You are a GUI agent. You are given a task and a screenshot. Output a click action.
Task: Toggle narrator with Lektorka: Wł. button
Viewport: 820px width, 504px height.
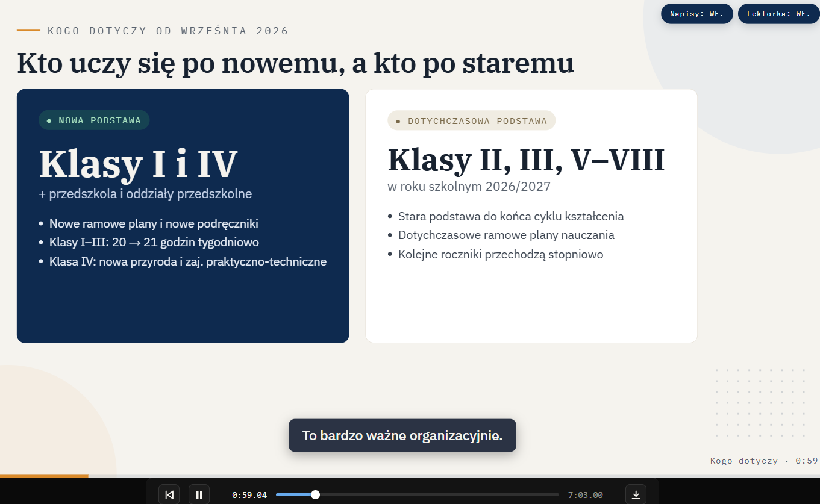click(x=778, y=14)
